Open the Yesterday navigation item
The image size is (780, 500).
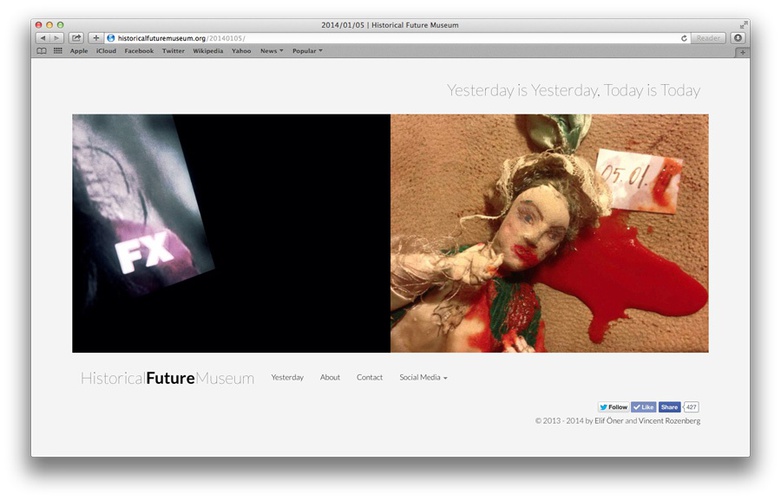pos(287,378)
